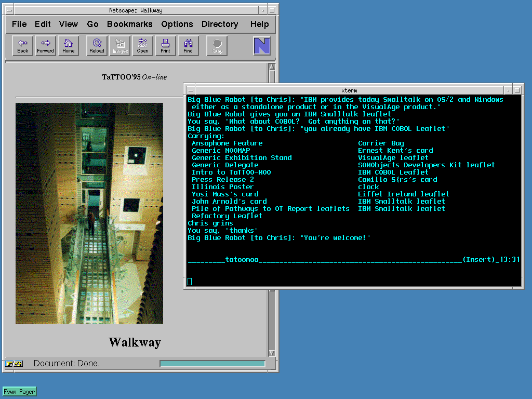
Task: Open the Edit menu
Action: click(x=43, y=24)
